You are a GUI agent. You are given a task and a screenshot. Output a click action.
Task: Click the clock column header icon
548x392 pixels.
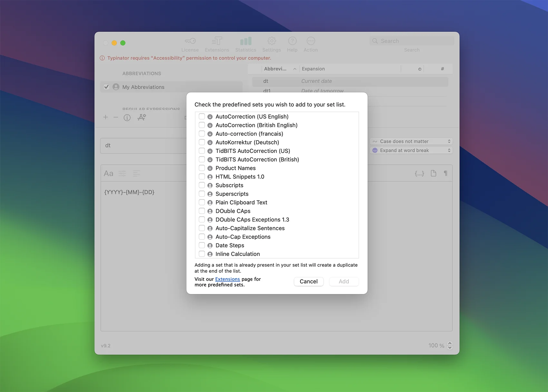(420, 69)
